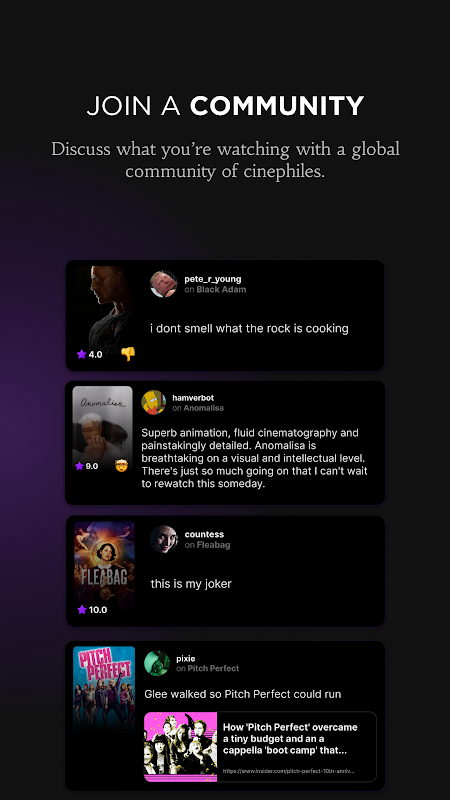Click the purple star rating 4.0
Viewport: 450px width, 800px height.
point(90,354)
